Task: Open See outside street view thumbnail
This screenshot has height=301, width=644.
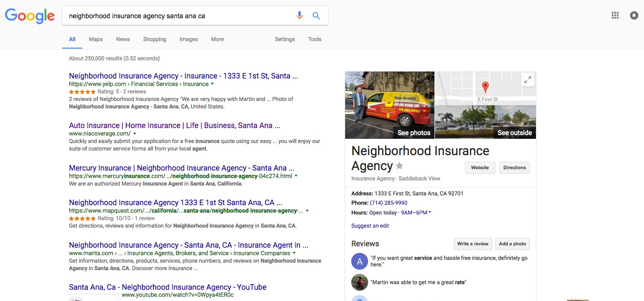Action: tap(485, 122)
